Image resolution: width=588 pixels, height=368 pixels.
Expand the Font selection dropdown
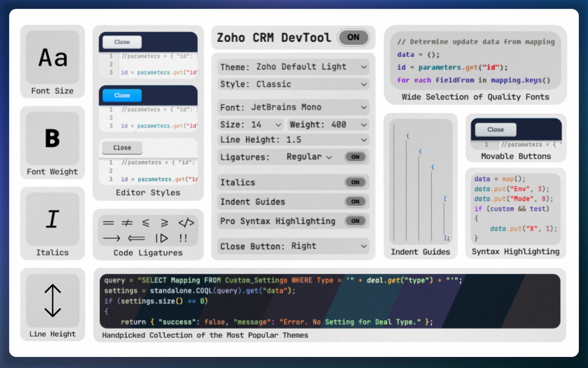point(293,107)
